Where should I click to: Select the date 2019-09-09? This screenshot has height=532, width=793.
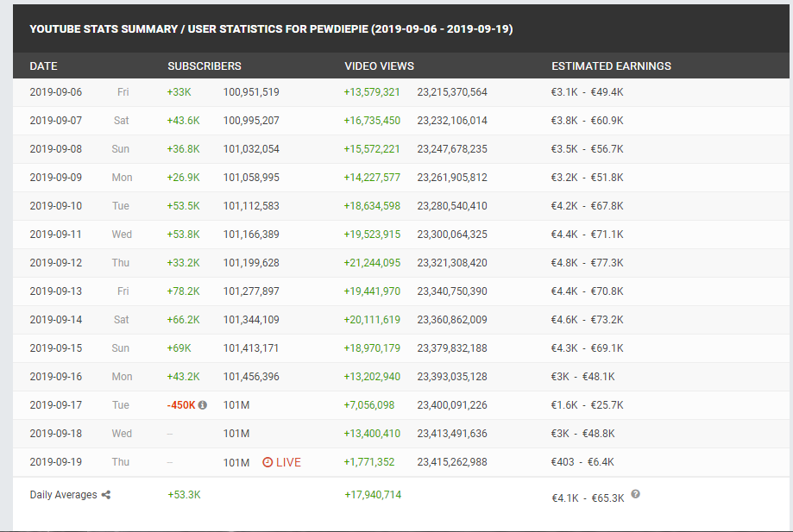[x=55, y=178]
